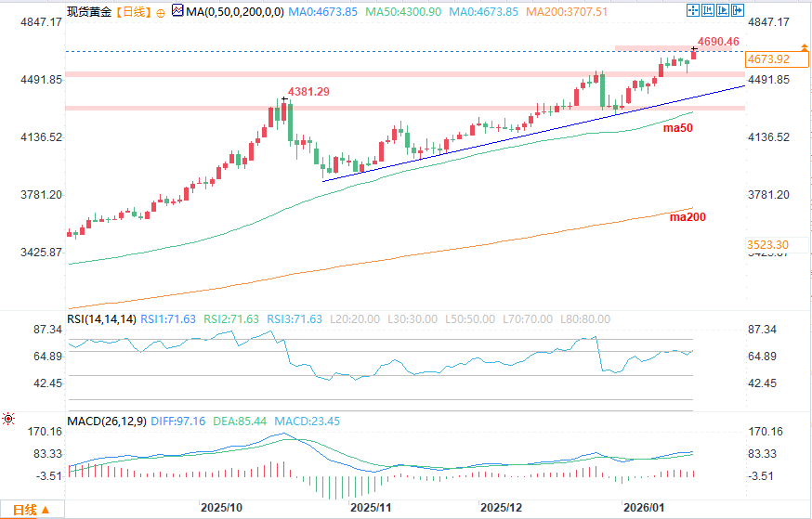Image resolution: width=812 pixels, height=519 pixels.
Task: Click the chart playback icon with play arrow
Action: click(x=723, y=10)
